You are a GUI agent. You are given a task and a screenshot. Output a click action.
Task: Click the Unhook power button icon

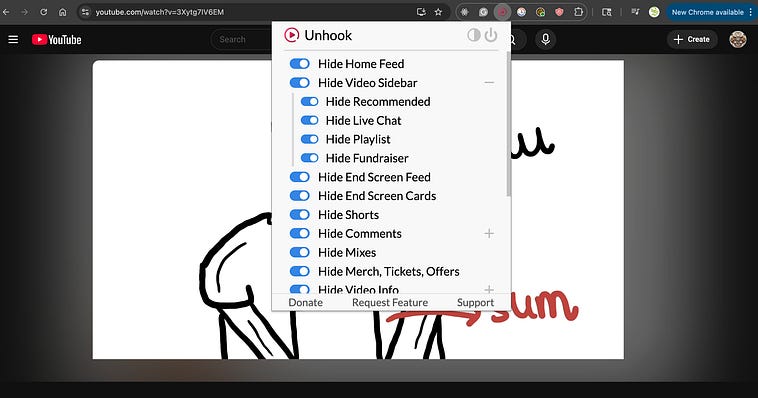pyautogui.click(x=491, y=35)
